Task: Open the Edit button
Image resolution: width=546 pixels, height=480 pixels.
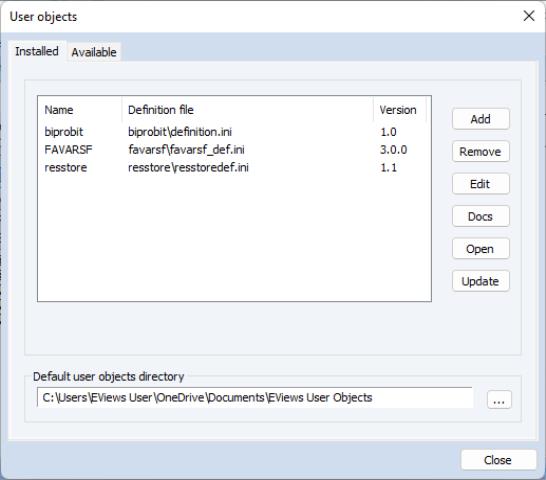Action: tap(481, 184)
